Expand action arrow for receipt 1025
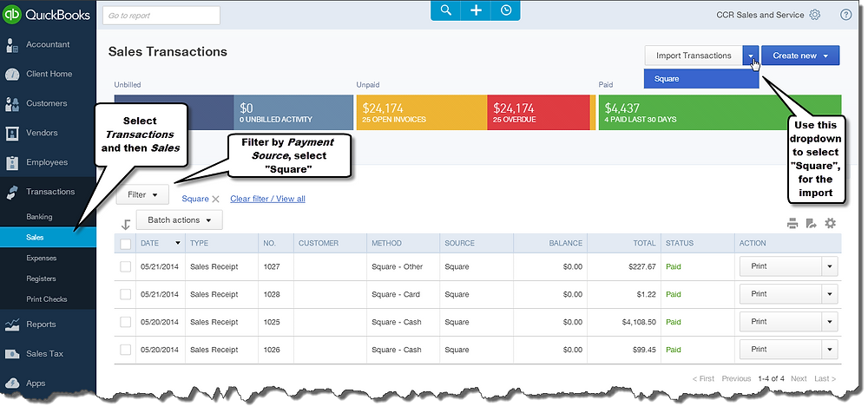868x413 pixels. 829,322
